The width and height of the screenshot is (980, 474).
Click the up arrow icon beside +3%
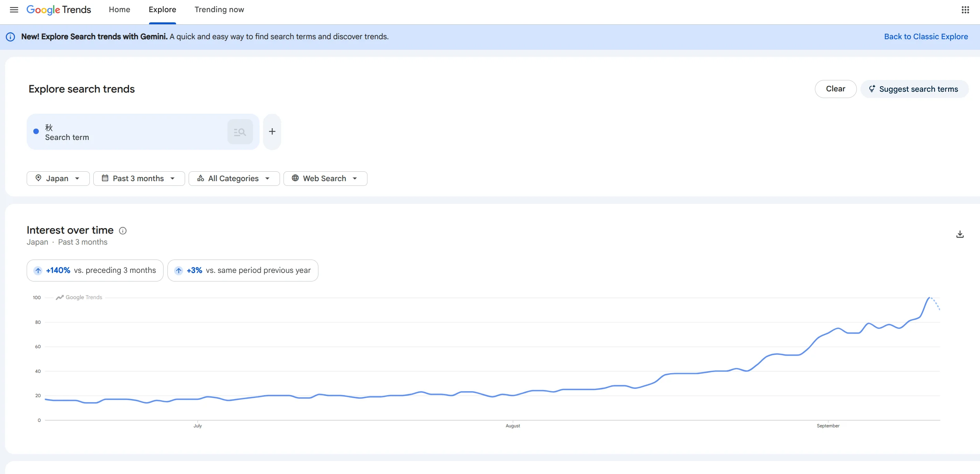(x=179, y=271)
